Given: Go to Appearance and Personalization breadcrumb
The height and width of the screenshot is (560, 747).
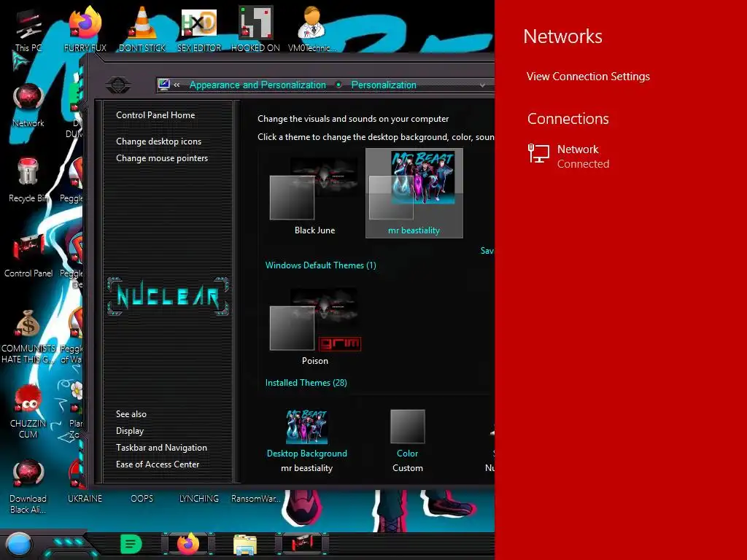Looking at the screenshot, I should point(258,85).
